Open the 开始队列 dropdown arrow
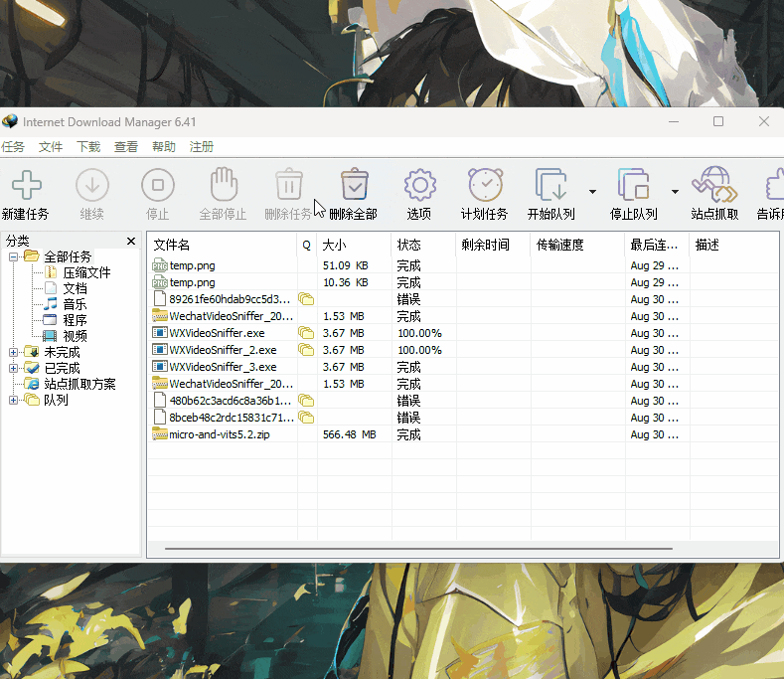Image resolution: width=784 pixels, height=679 pixels. tap(592, 192)
